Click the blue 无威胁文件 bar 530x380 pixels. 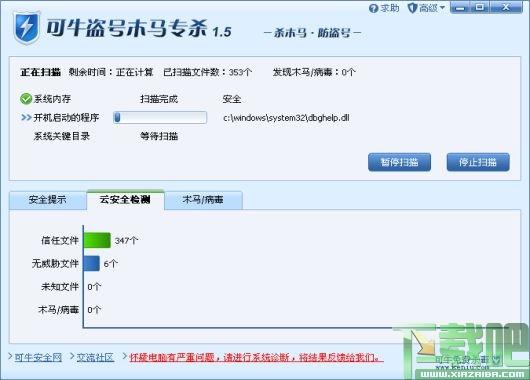[92, 263]
